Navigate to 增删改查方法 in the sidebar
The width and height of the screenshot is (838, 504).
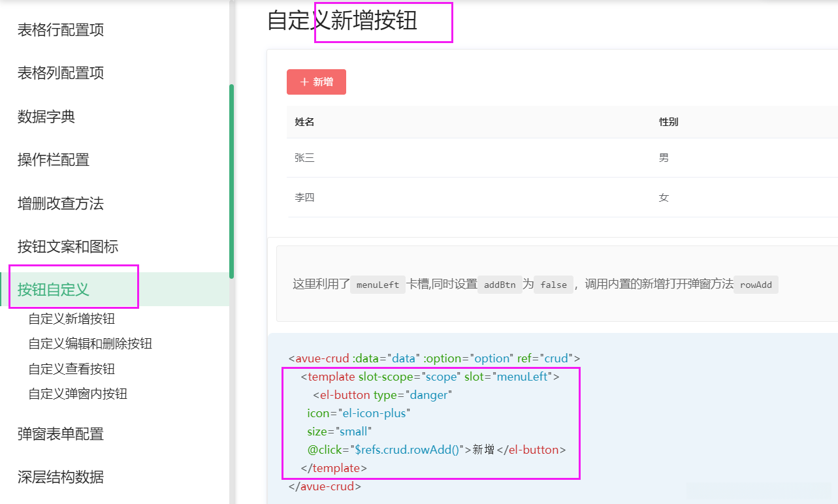coord(61,204)
